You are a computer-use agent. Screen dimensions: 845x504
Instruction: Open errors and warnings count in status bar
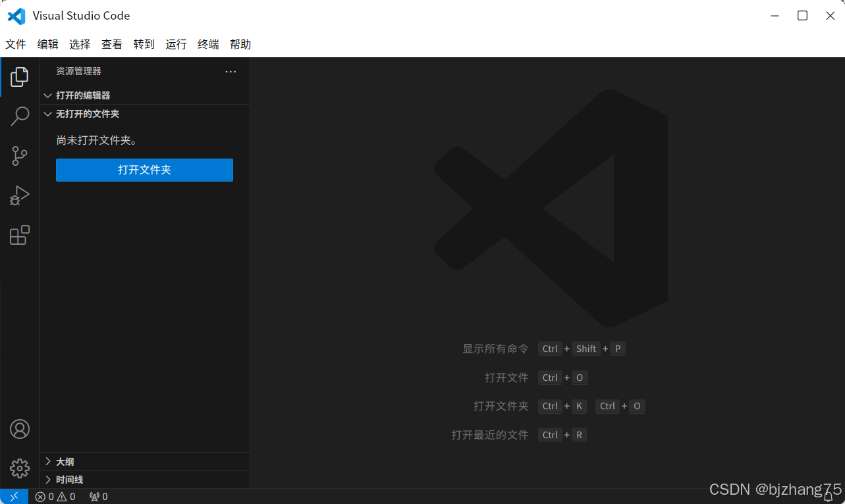click(x=55, y=497)
